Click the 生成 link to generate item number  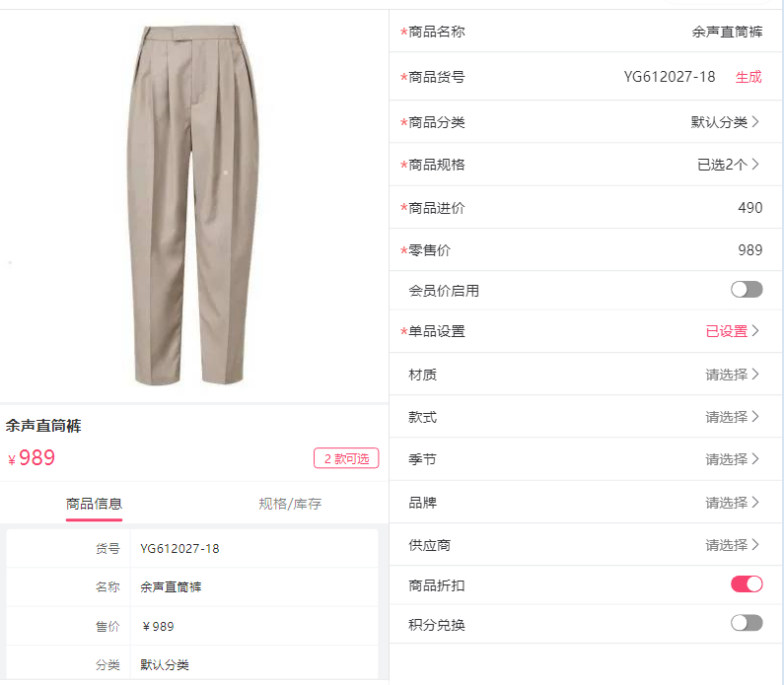click(x=748, y=77)
